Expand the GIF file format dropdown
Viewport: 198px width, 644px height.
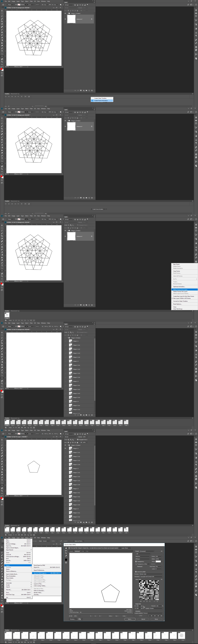pyautogui.click(x=144, y=554)
